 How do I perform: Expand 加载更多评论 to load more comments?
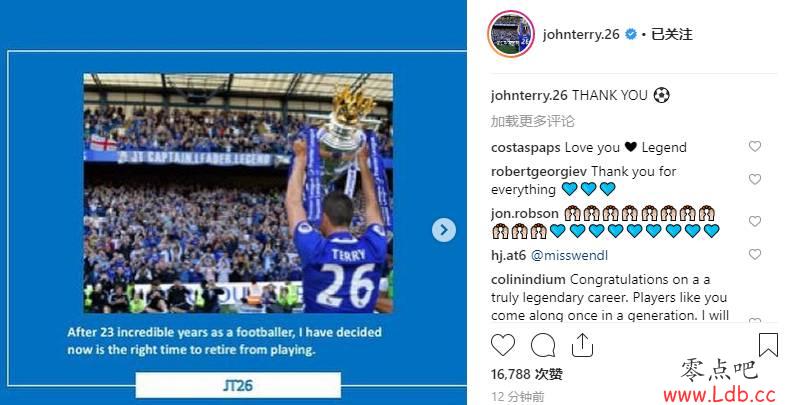(x=533, y=121)
